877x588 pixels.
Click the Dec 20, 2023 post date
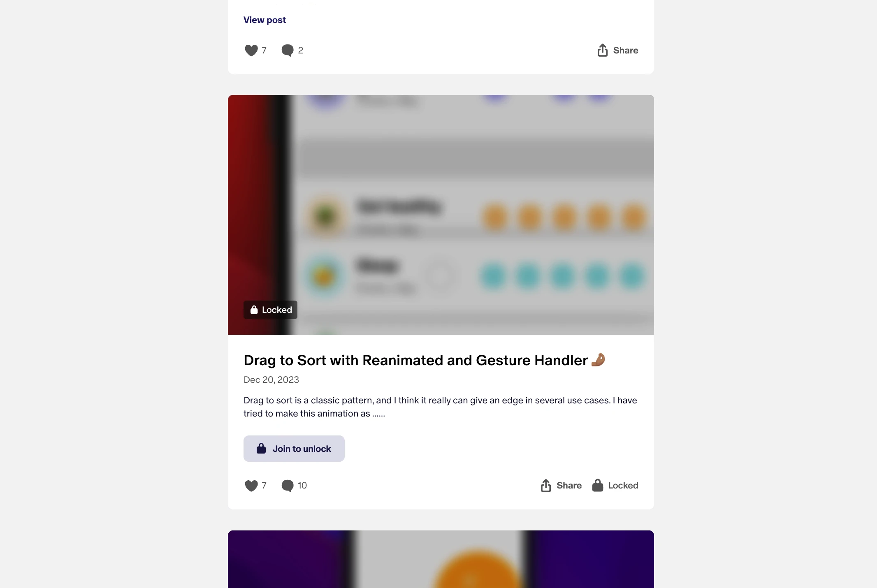tap(271, 380)
